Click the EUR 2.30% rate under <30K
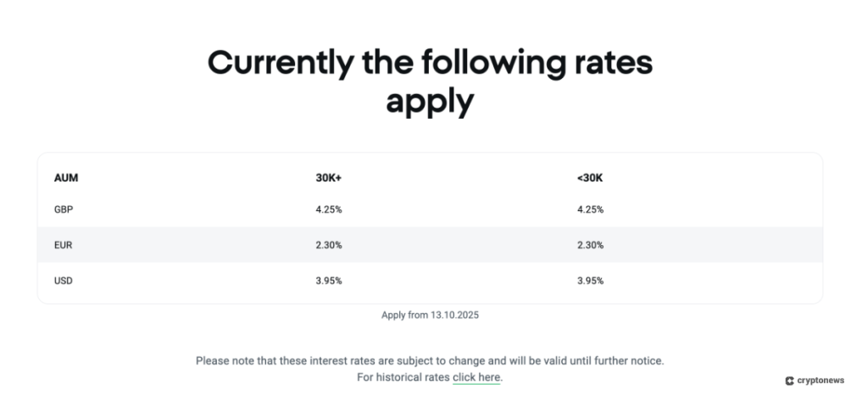 pos(590,245)
